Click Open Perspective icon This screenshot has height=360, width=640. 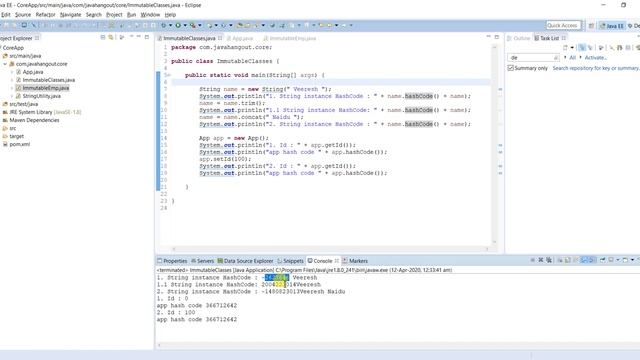point(591,26)
